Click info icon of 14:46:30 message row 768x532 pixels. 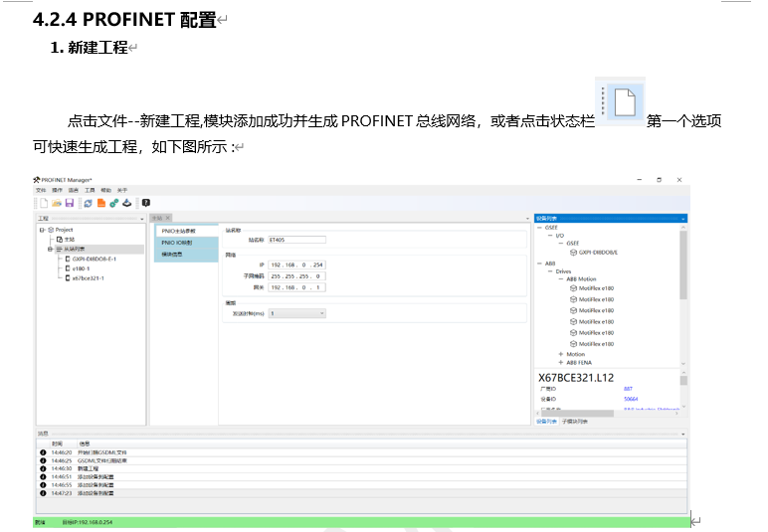click(x=43, y=469)
